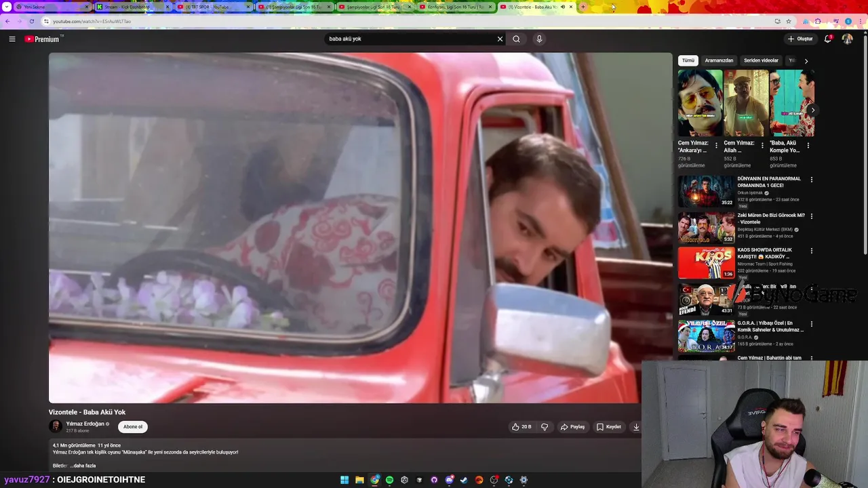Start voice search with the microphone

coord(539,39)
